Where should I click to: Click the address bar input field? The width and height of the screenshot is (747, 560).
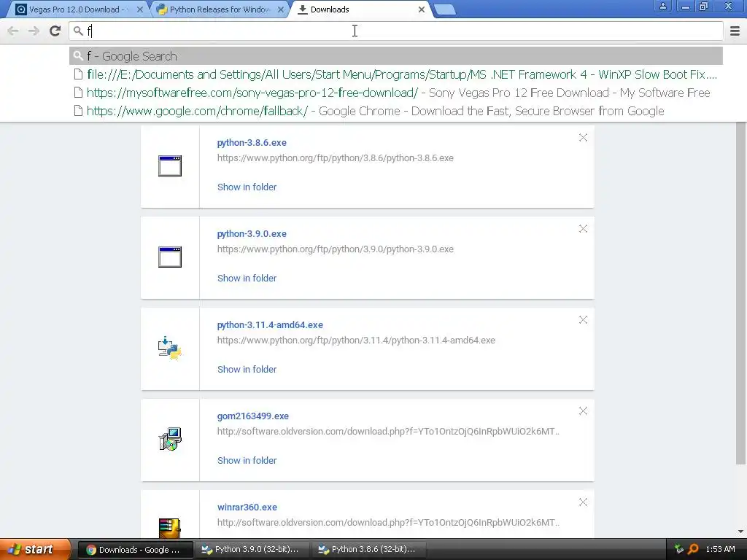click(x=396, y=31)
